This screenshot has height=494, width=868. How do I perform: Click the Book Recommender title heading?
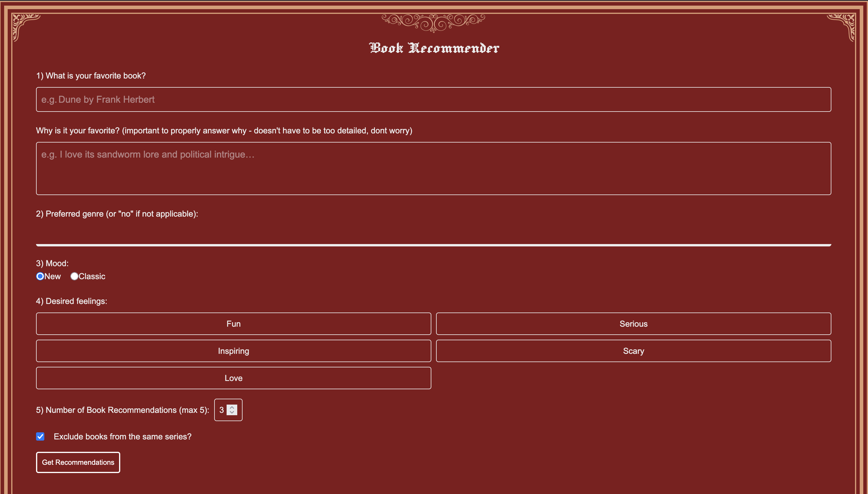[x=434, y=48]
